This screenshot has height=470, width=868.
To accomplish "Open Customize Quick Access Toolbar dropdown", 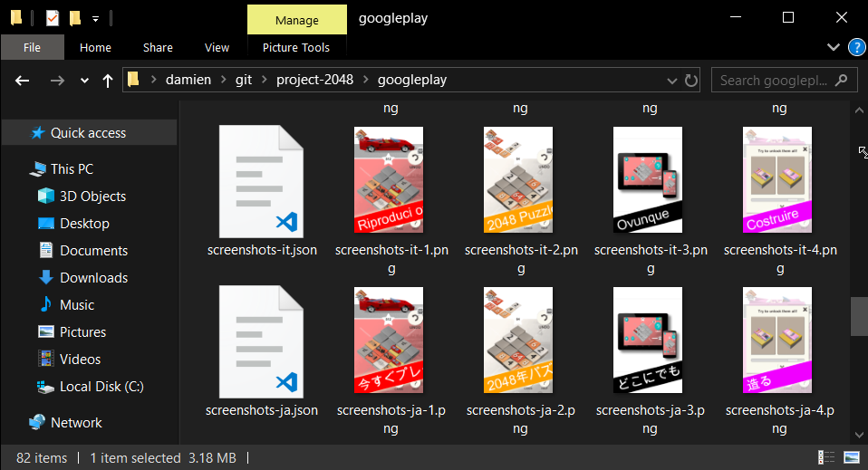I will click(x=96, y=19).
